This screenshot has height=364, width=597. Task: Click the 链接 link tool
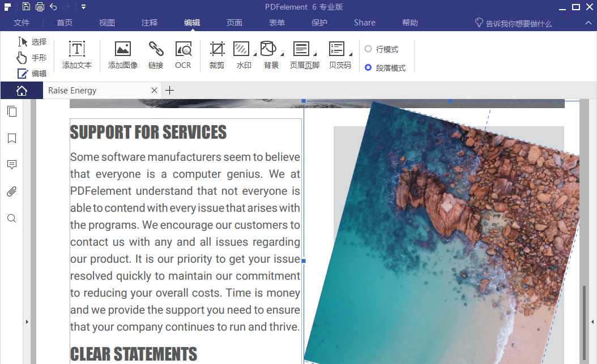(156, 55)
